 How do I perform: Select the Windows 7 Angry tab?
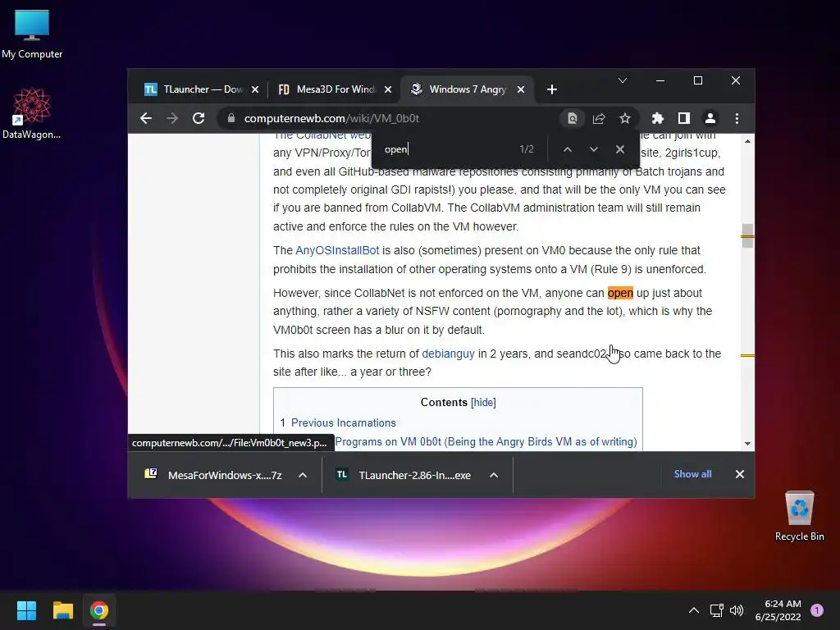coord(464,89)
